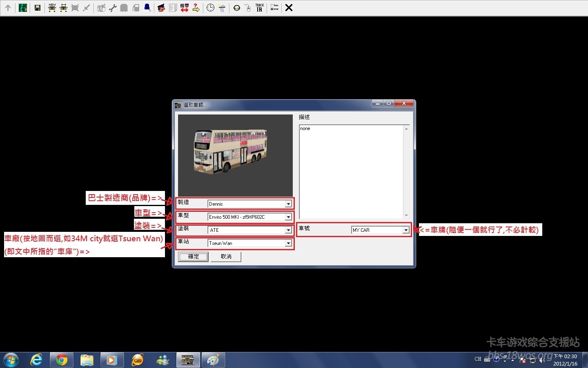Click the clock time settings icon

pos(210,8)
